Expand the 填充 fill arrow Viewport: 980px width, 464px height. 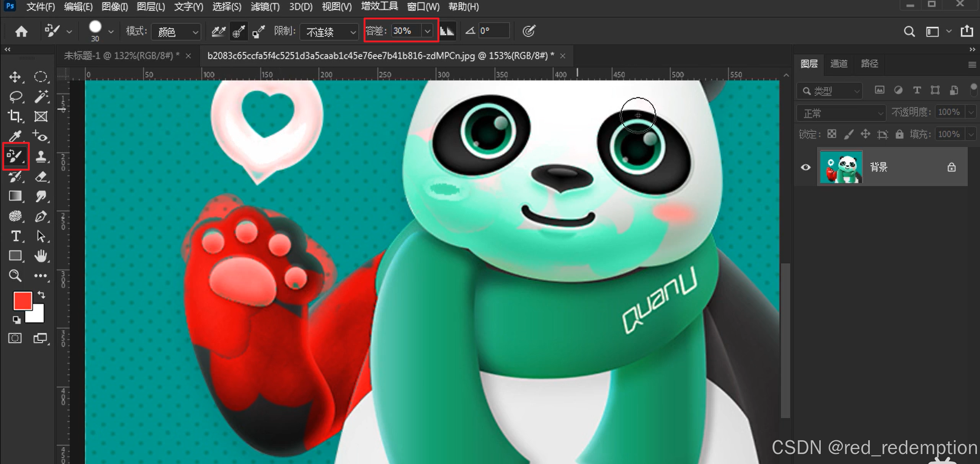(971, 134)
